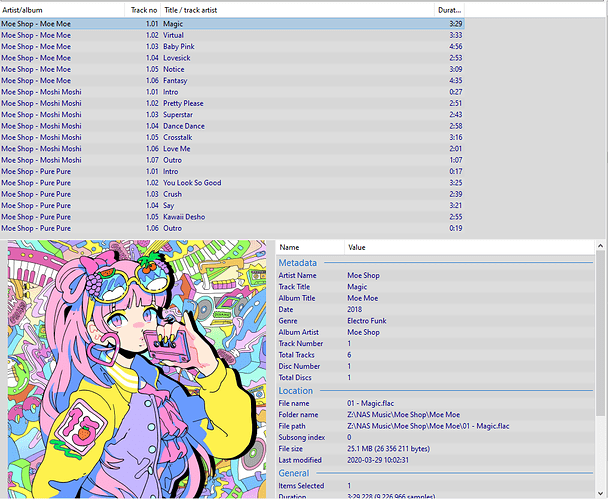
Task: Select the track Notice
Action: coord(232,69)
